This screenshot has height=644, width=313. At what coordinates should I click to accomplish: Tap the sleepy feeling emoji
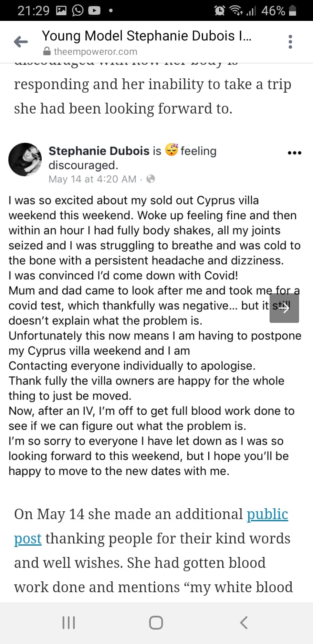[x=172, y=150]
